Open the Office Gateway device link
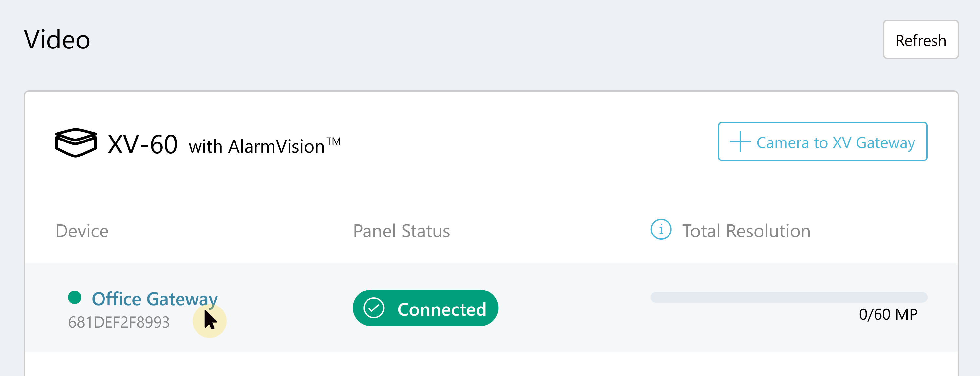 pos(155,299)
